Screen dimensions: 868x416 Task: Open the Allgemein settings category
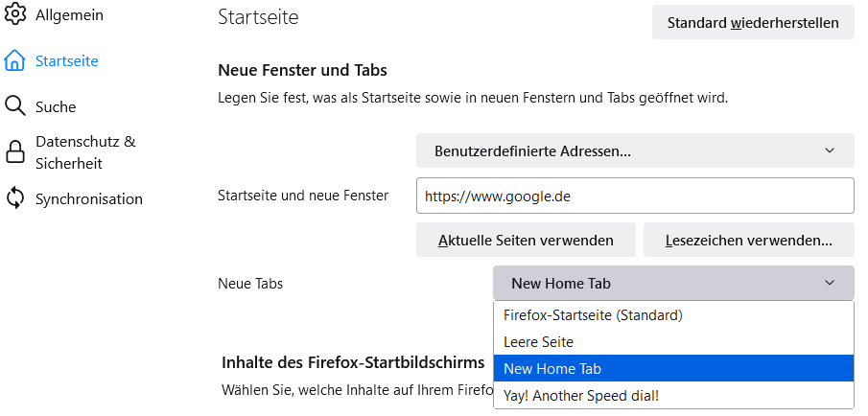[69, 15]
